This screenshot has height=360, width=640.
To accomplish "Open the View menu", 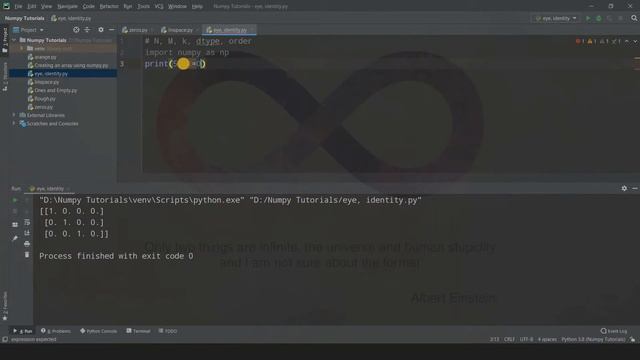I will pos(47,7).
